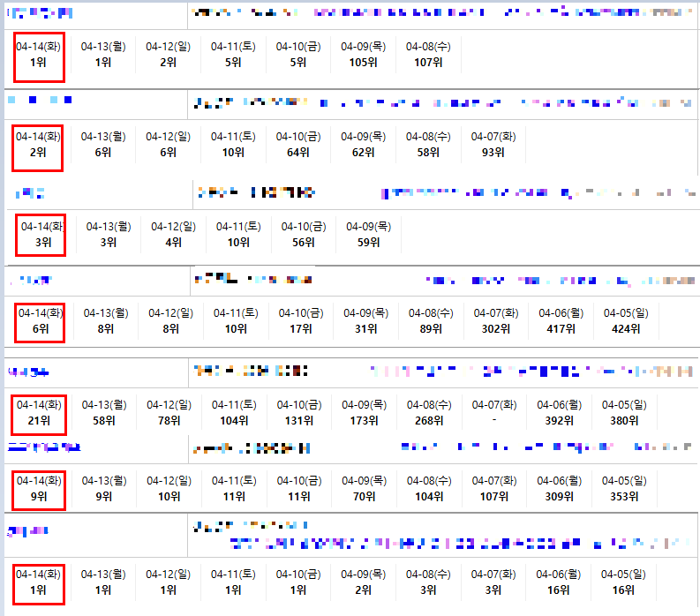The height and width of the screenshot is (616, 700).
Task: Click the 04-05(일) 380위 cell
Action: [624, 413]
